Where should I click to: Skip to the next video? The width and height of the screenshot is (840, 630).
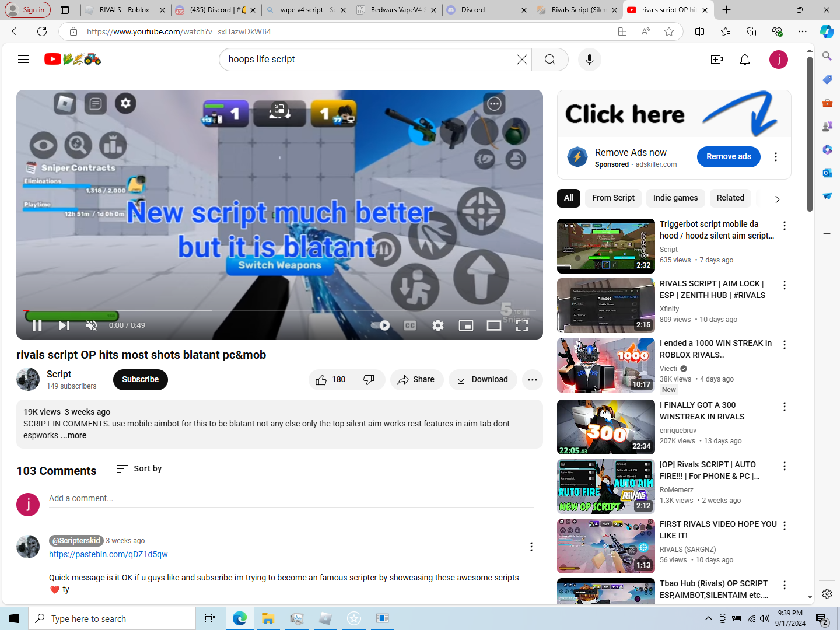pyautogui.click(x=64, y=325)
